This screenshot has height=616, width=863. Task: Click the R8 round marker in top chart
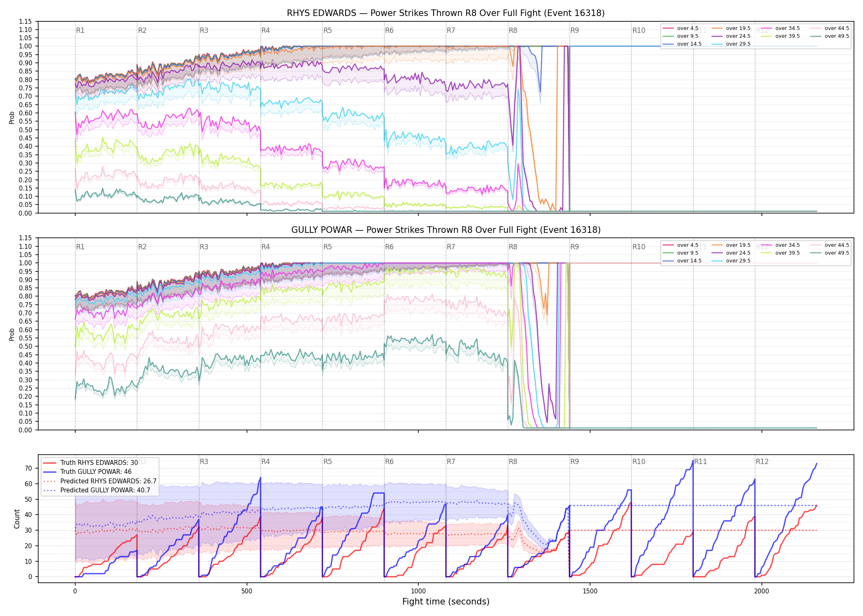pyautogui.click(x=513, y=30)
